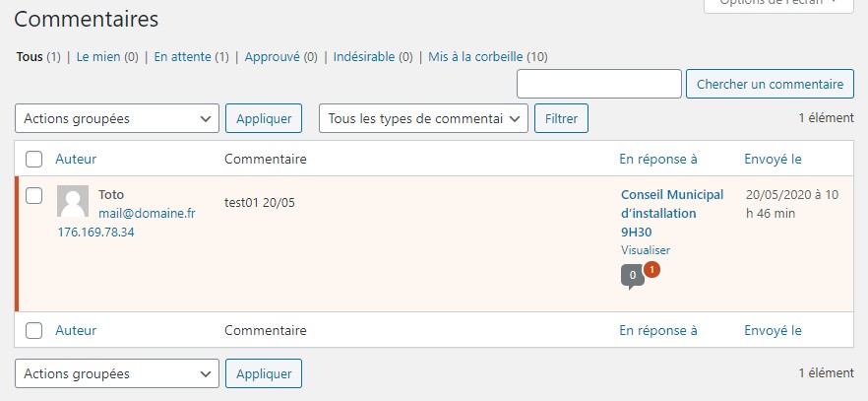868x401 pixels.
Task: Sort comments by Envoyé le column header
Action: (x=773, y=159)
